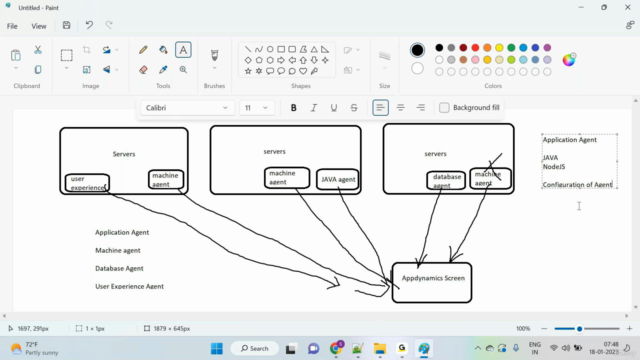Click the Crop icon
Image resolution: width=640 pixels, height=360 pixels.
87,50
